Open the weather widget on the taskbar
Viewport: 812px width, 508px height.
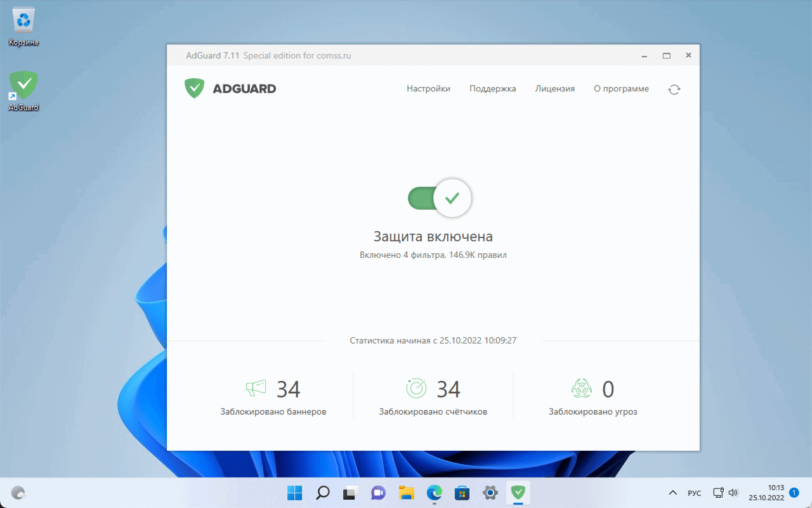tap(18, 493)
